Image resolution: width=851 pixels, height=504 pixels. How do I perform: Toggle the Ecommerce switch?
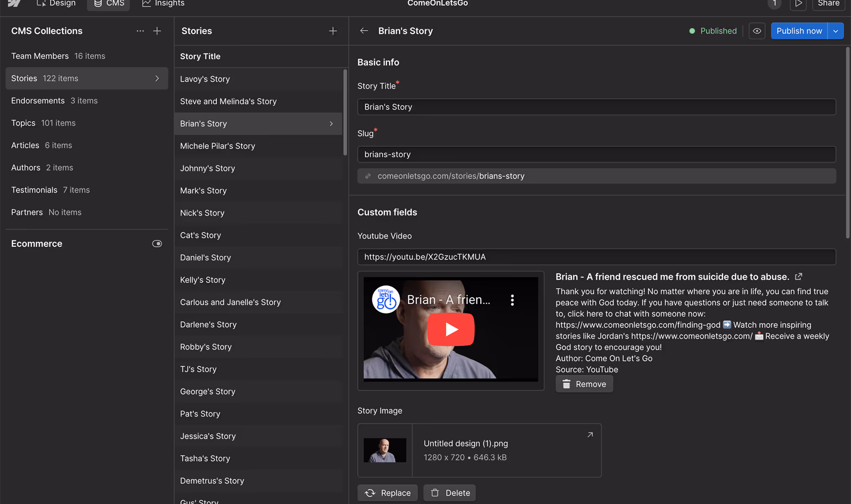pos(157,244)
